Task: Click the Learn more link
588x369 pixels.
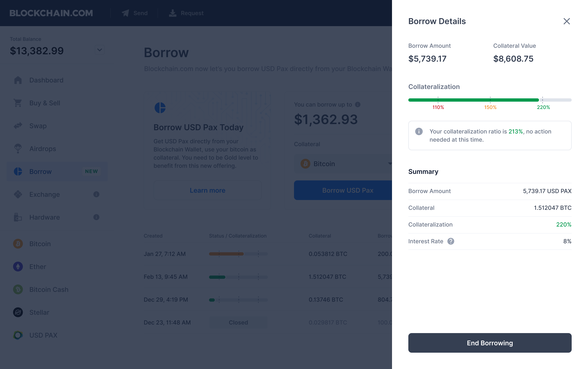Action: (x=207, y=190)
